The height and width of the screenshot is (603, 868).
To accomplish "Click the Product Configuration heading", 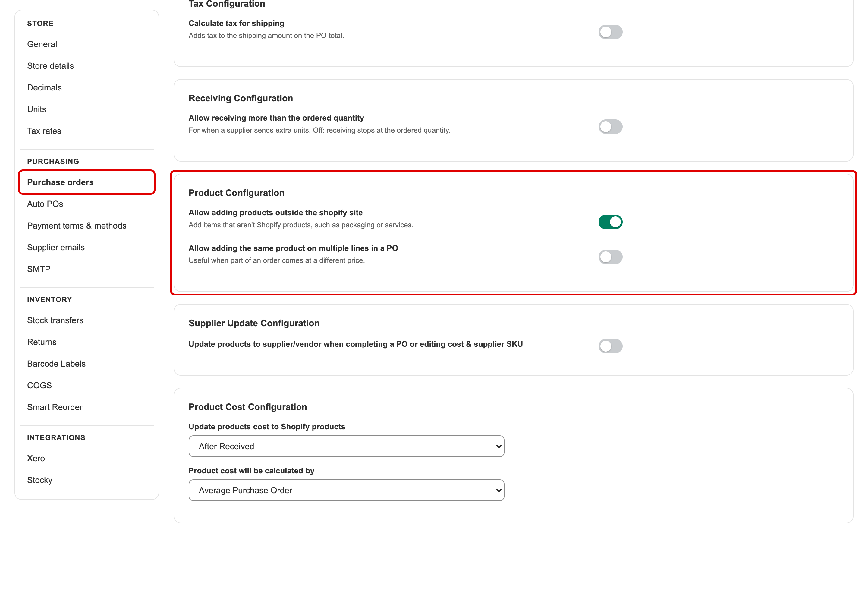I will (237, 193).
